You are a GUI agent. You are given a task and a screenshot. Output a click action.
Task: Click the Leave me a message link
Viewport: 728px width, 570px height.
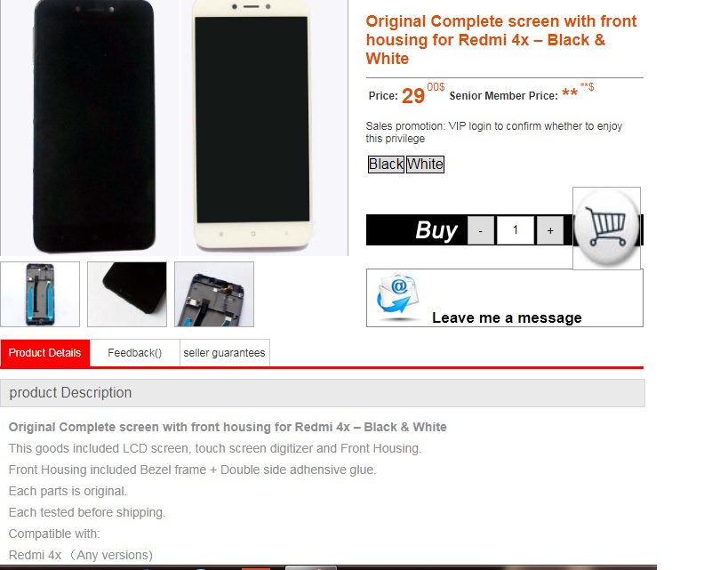pyautogui.click(x=507, y=317)
